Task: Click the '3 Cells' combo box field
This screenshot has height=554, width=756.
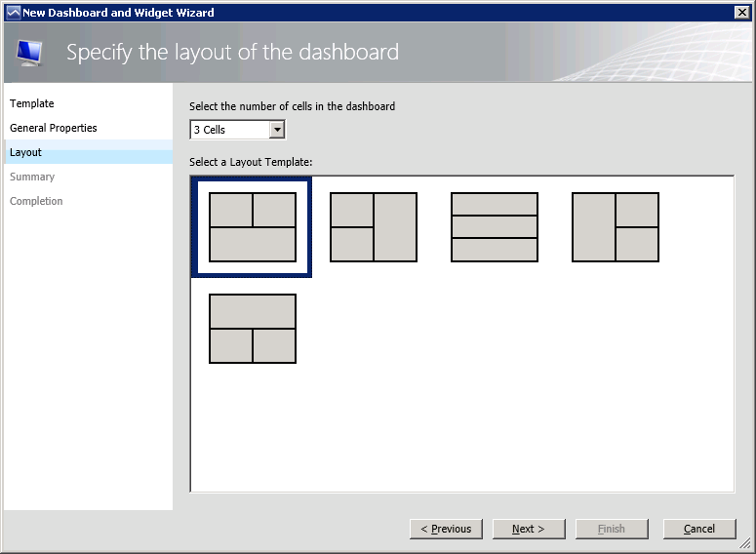Action: tap(229, 130)
